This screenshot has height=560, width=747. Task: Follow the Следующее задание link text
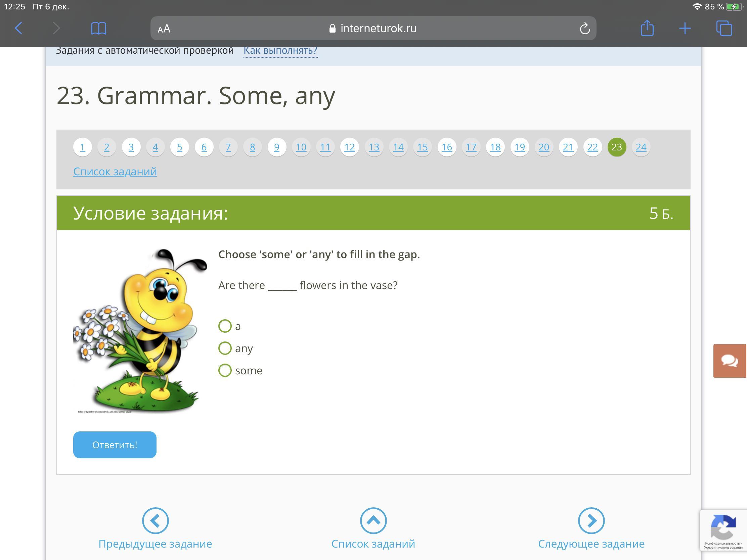[591, 544]
